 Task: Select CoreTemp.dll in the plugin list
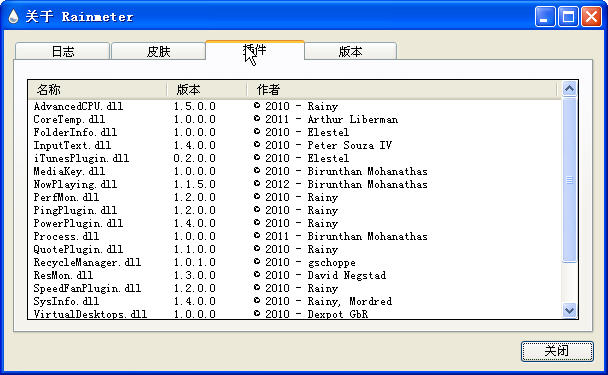click(69, 119)
